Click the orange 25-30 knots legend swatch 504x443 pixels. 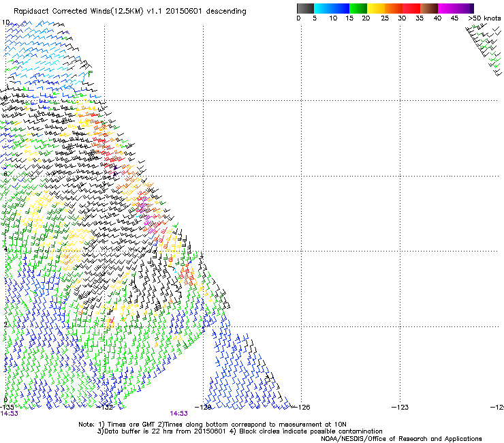[x=394, y=8]
